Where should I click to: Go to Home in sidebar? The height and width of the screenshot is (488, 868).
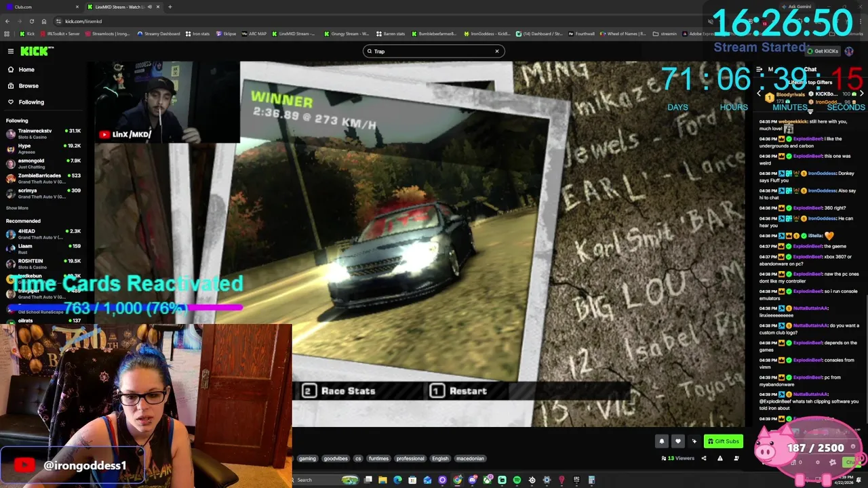pyautogui.click(x=26, y=69)
